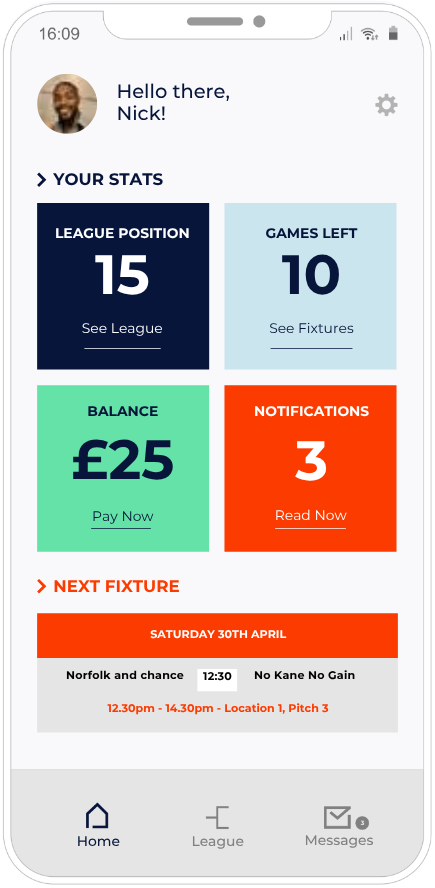Tap the cellular signal bars icon
435x888 pixels.
[346, 35]
